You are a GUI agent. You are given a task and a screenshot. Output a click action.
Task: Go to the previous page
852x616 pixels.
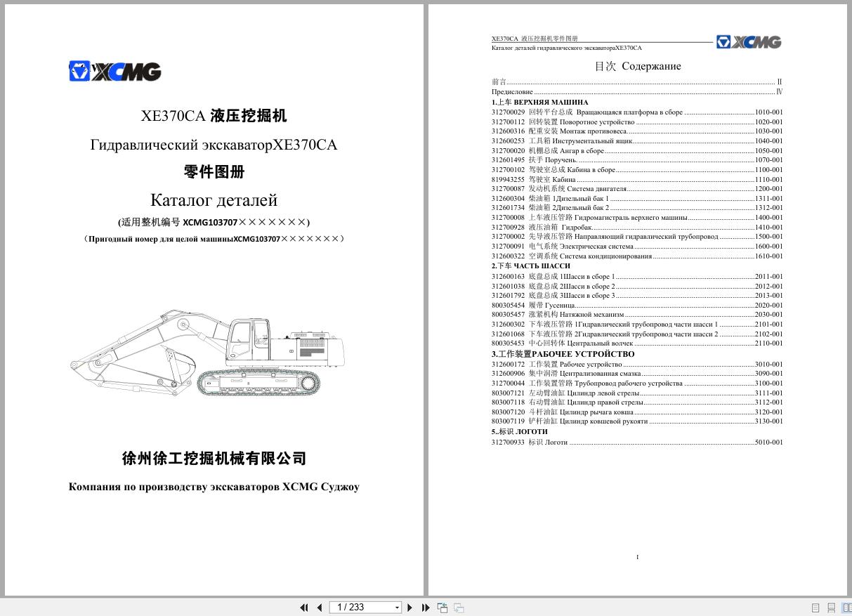click(x=320, y=607)
